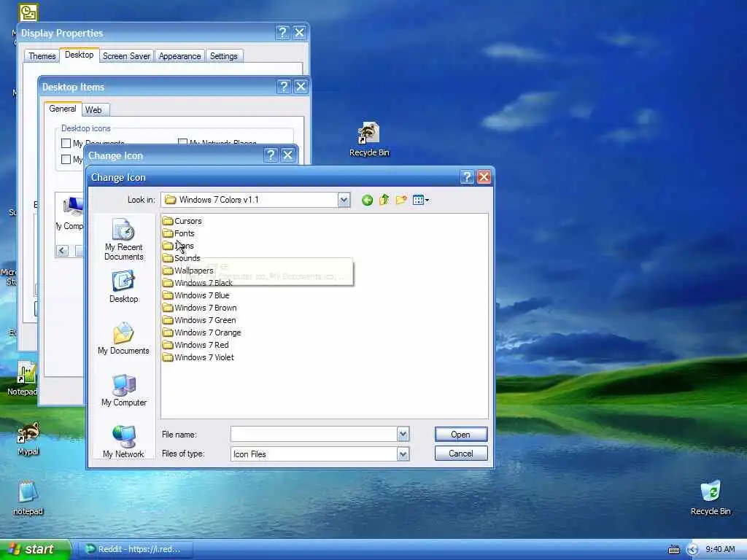Select the Windows 7 Violet folder
Screen dimensions: 747x560
(x=198, y=357)
